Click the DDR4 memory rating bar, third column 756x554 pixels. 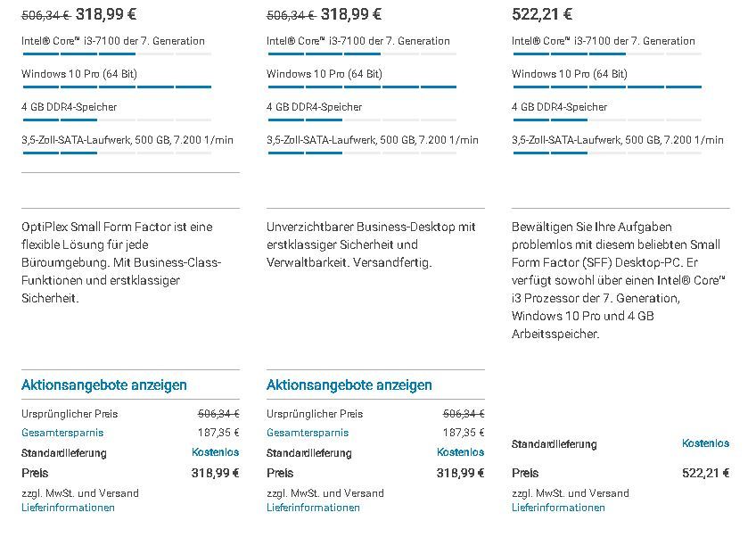pos(606,120)
